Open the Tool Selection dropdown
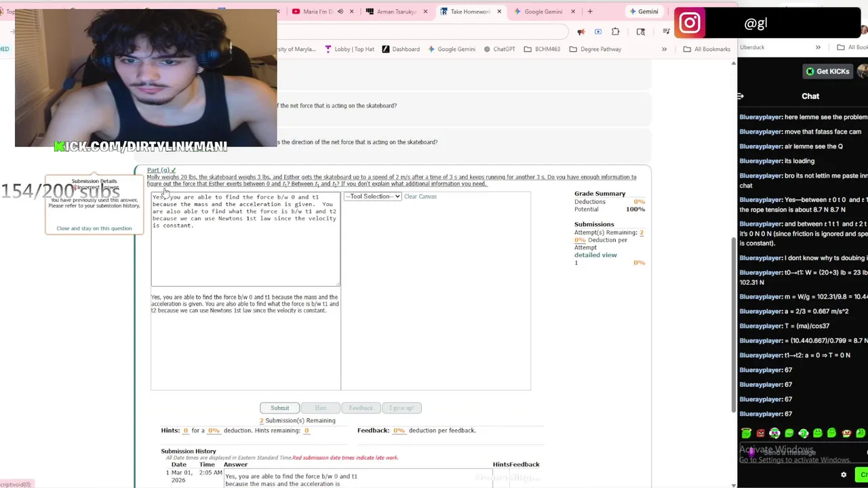Screen dimensions: 868x488 (372, 197)
